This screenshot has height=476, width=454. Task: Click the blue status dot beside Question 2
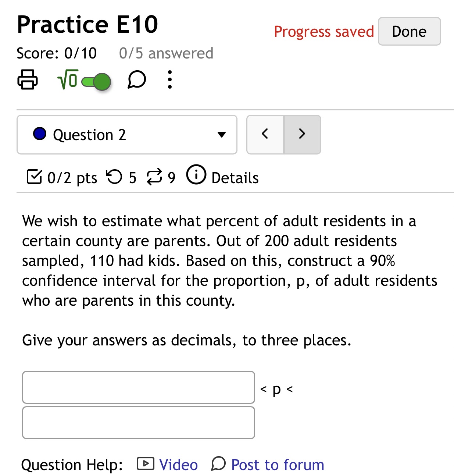(x=40, y=134)
